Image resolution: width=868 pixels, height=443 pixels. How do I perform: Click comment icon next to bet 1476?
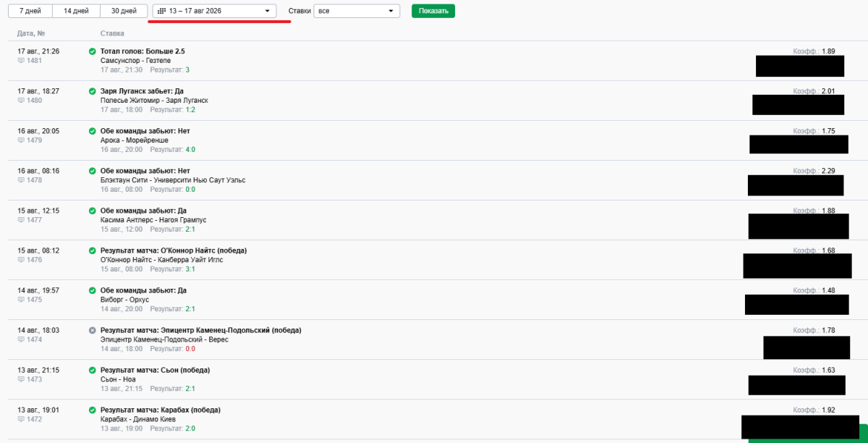pyautogui.click(x=21, y=260)
